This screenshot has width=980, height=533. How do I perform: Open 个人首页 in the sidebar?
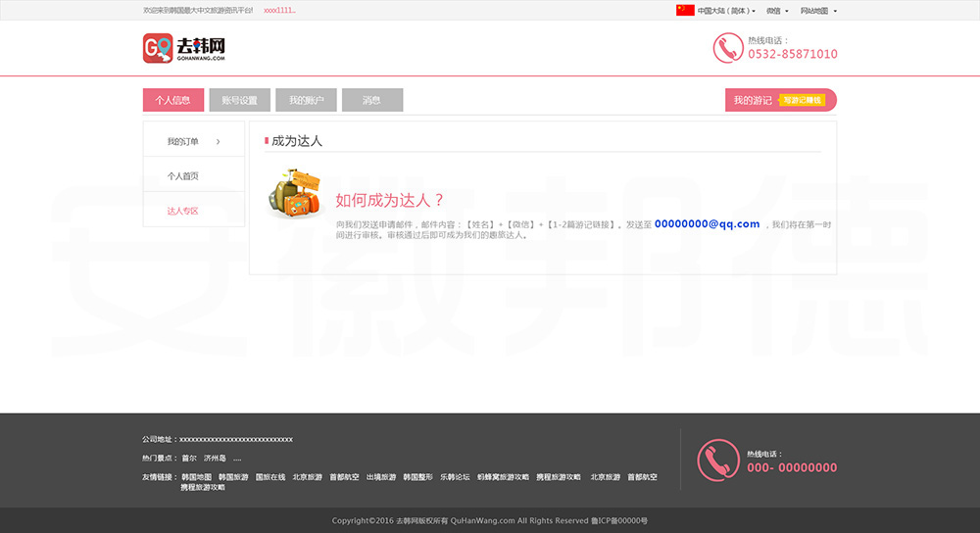(183, 176)
